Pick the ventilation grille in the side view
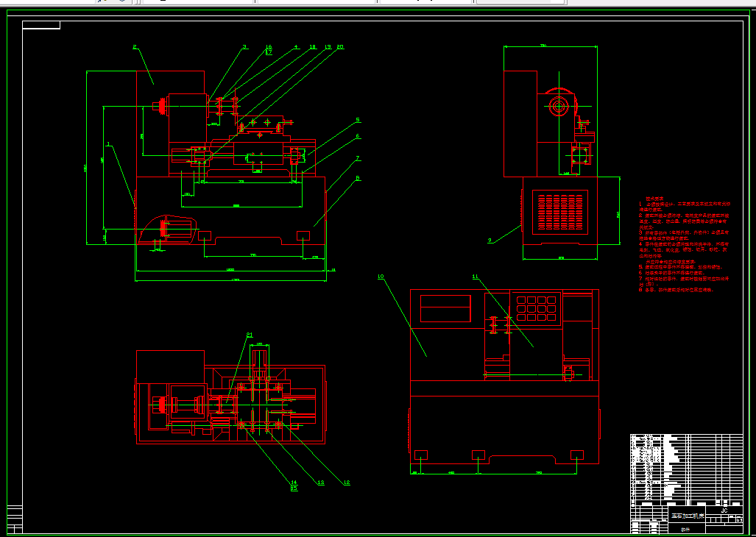756x537 pixels. click(x=560, y=212)
